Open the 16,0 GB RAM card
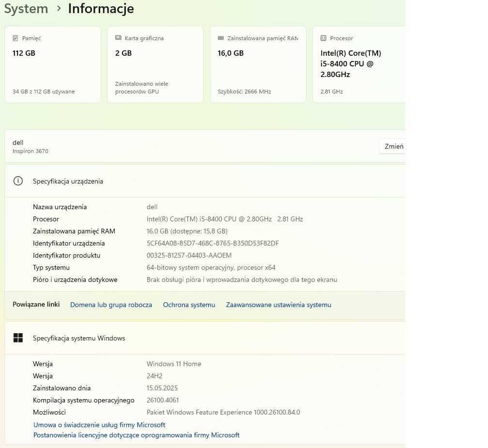Screen dimensions: 488x448 pyautogui.click(x=258, y=64)
